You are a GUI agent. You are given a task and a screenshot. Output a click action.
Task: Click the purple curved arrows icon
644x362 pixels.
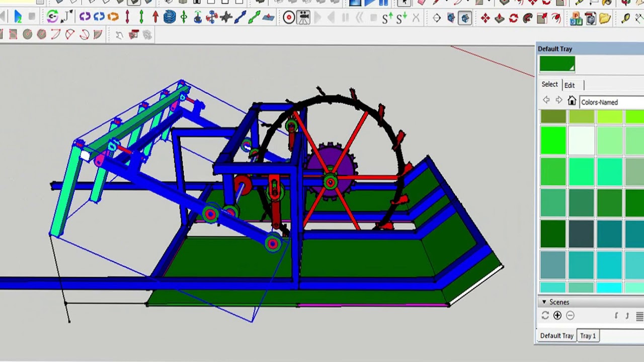85,18
